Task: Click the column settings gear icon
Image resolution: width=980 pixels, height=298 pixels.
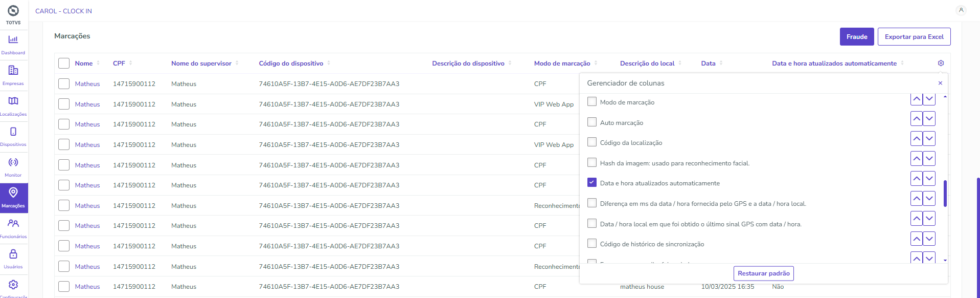Action: pos(941,63)
